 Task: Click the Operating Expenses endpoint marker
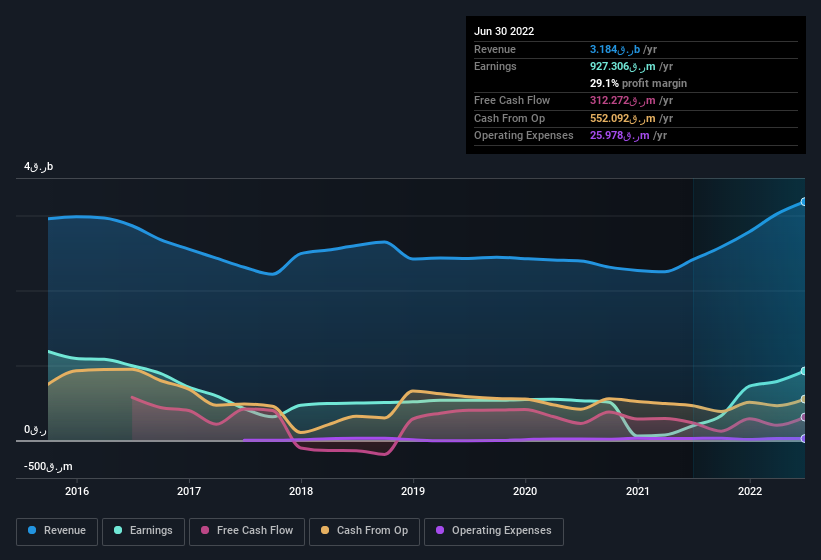(x=804, y=439)
